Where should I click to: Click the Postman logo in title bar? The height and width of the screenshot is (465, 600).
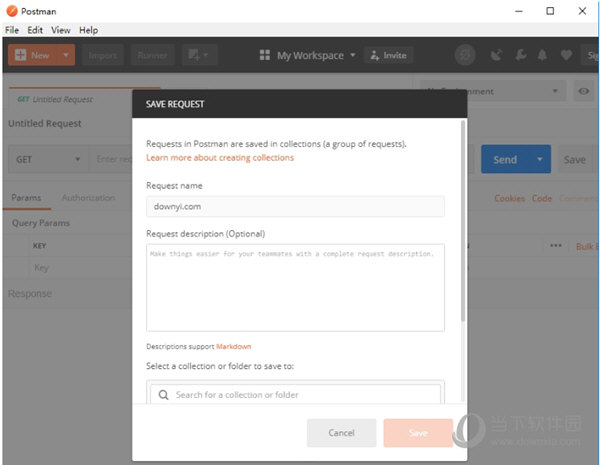[12, 11]
